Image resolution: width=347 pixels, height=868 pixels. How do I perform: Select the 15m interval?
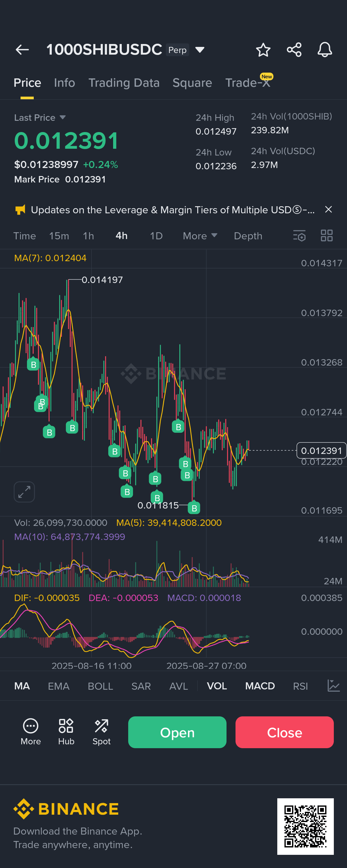[x=59, y=236]
